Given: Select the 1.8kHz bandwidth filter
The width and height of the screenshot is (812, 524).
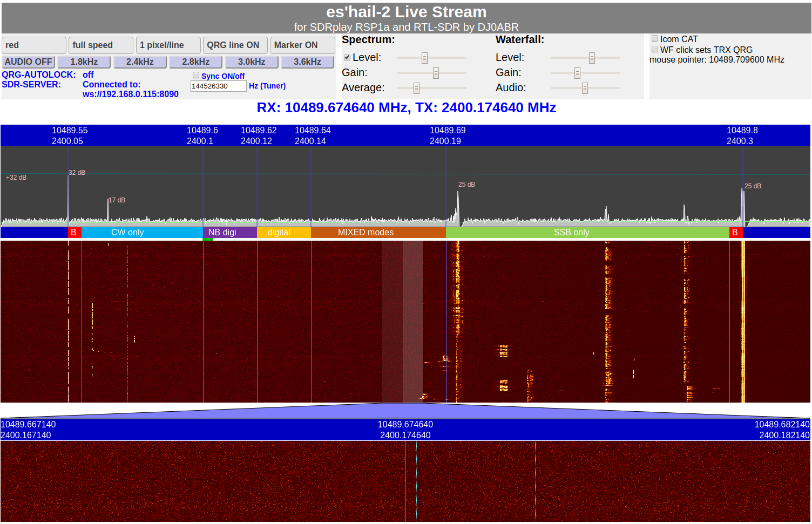Looking at the screenshot, I should pos(84,62).
